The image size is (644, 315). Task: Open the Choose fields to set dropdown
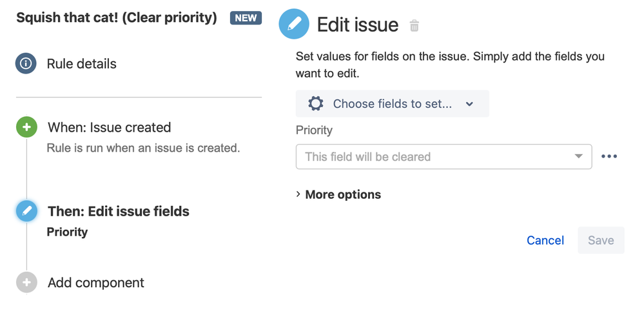pos(392,104)
